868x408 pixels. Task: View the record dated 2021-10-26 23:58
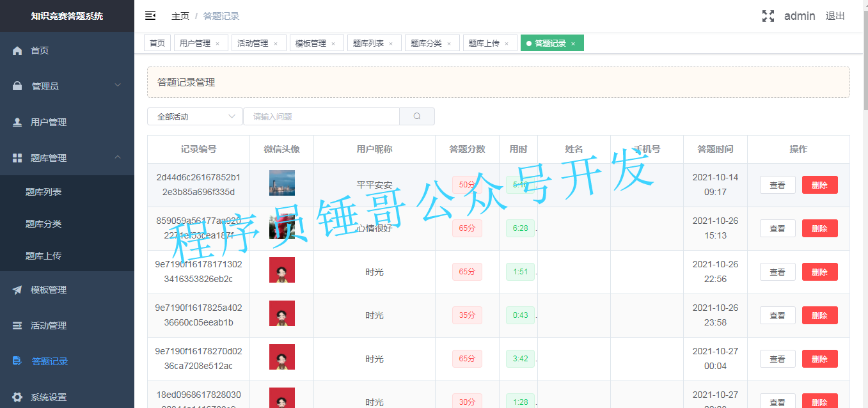pyautogui.click(x=778, y=315)
